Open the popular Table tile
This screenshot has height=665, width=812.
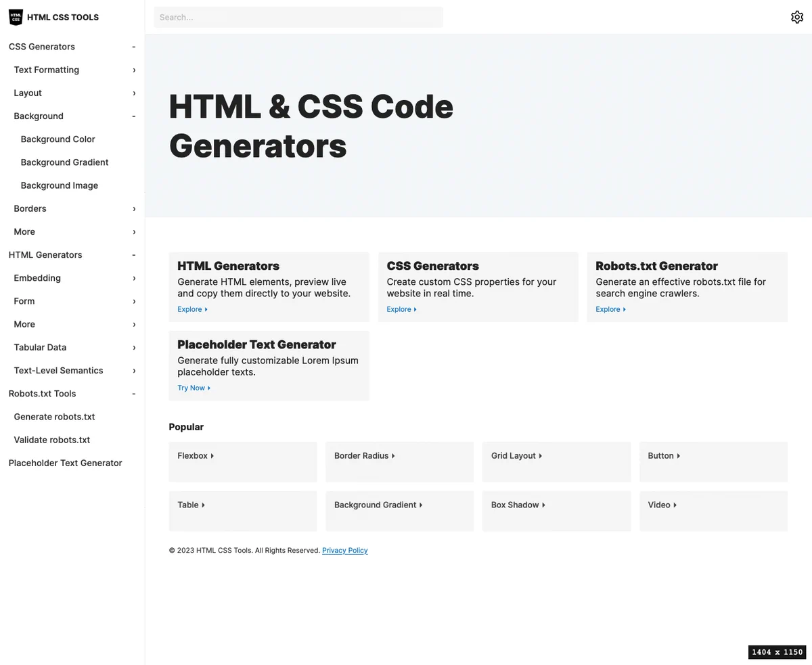coord(243,511)
